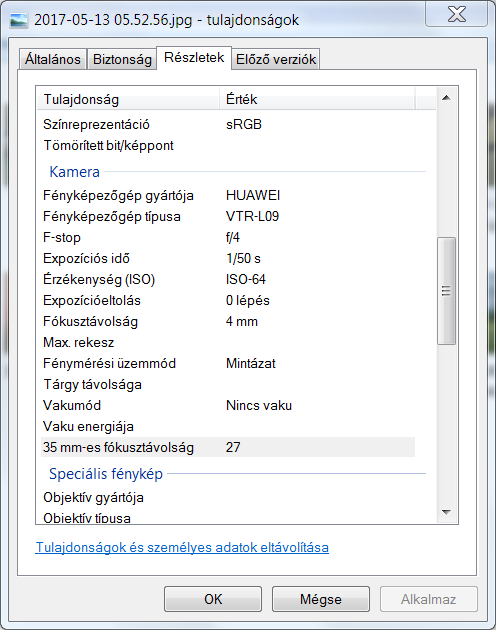Click the Nincs vaku value
Image resolution: width=496 pixels, height=630 pixels.
click(x=259, y=405)
